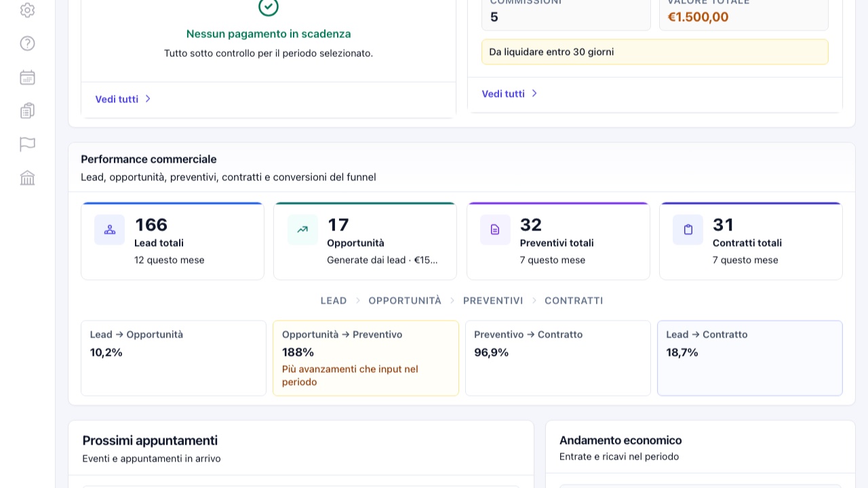Click chevron beside commissions Vedi tutti
868x488 pixels.
(534, 94)
